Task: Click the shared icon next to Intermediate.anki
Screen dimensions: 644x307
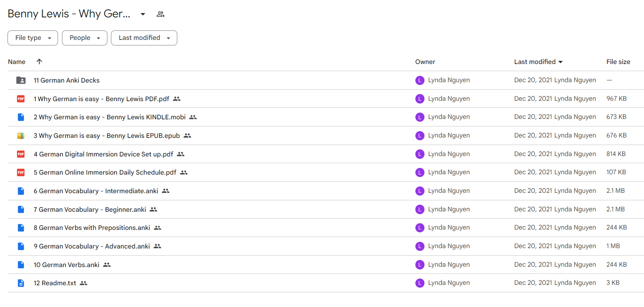Action: 166,191
